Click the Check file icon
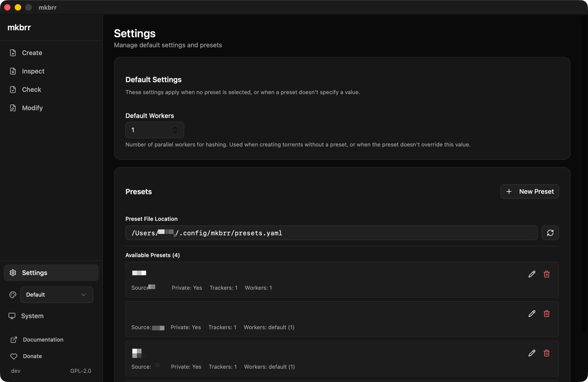This screenshot has height=382, width=588. pyautogui.click(x=13, y=89)
